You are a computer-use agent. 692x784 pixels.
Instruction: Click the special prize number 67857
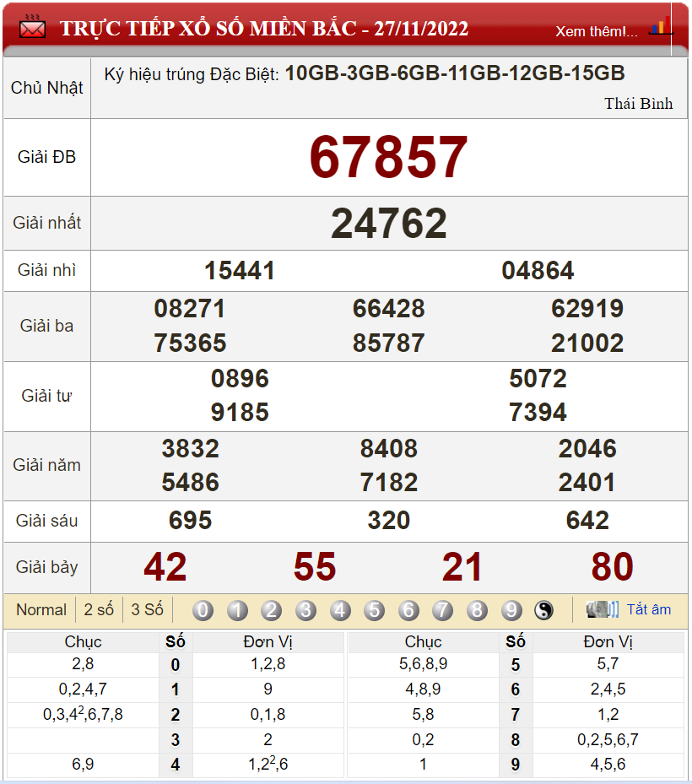388,158
